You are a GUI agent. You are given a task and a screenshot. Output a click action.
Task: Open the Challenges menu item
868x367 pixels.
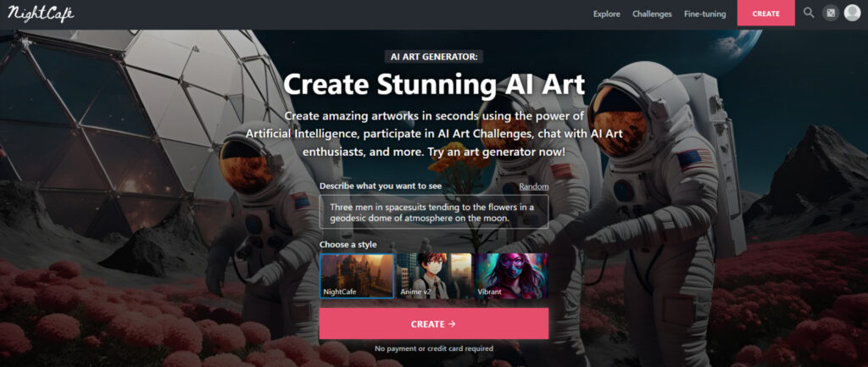click(652, 14)
